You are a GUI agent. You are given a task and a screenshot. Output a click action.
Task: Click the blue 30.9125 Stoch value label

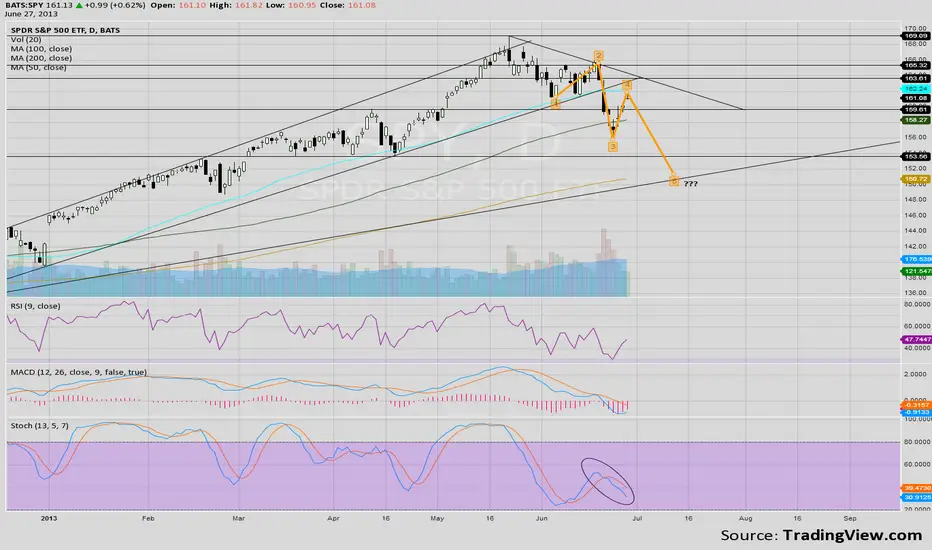point(917,497)
